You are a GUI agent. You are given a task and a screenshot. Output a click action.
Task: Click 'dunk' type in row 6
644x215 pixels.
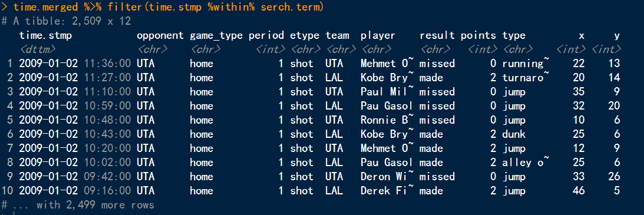514,134
